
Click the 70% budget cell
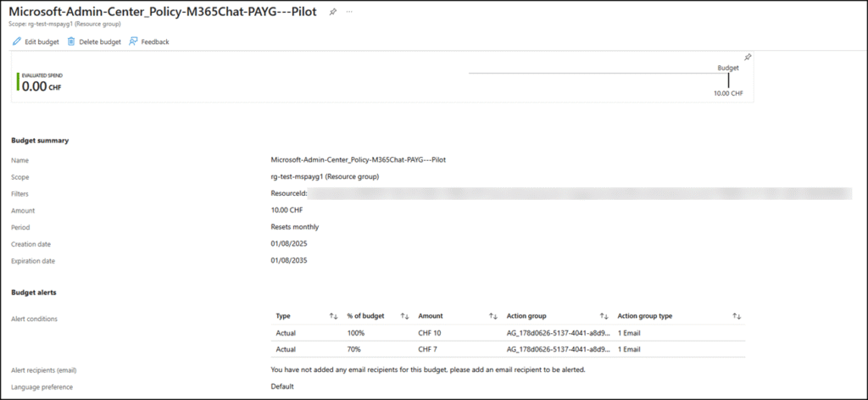click(x=353, y=350)
